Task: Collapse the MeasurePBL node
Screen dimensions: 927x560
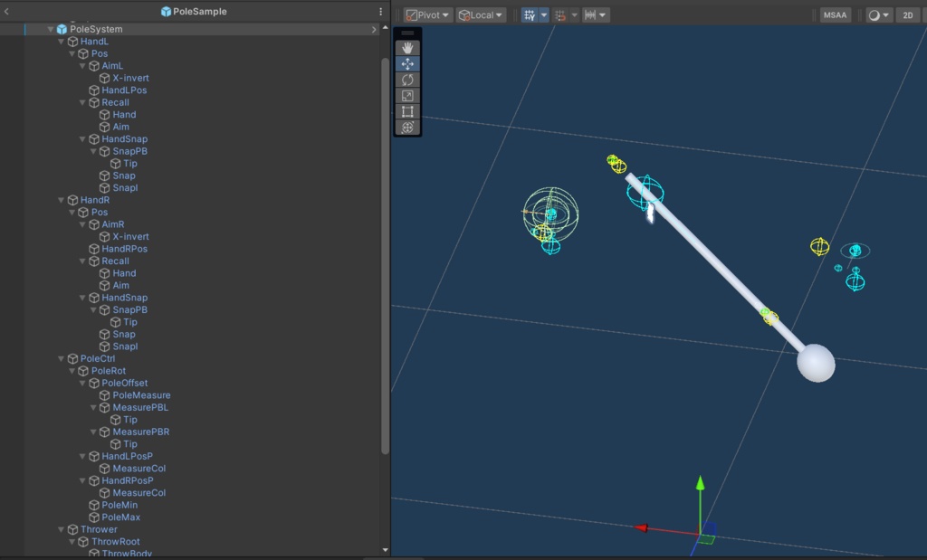Action: 93,408
